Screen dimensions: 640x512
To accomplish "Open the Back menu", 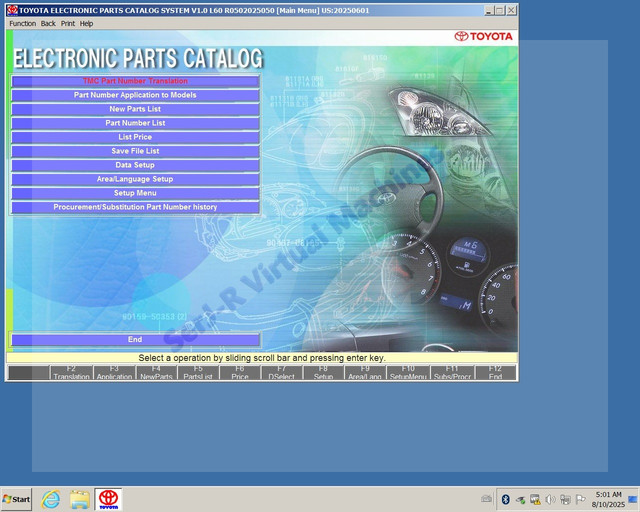I will [48, 24].
